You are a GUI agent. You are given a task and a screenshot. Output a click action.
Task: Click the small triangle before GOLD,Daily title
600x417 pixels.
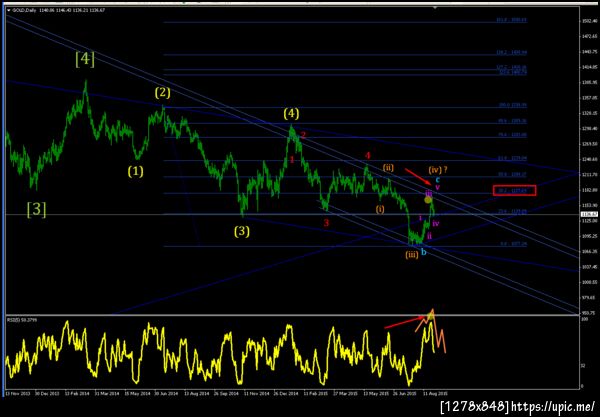click(9, 10)
